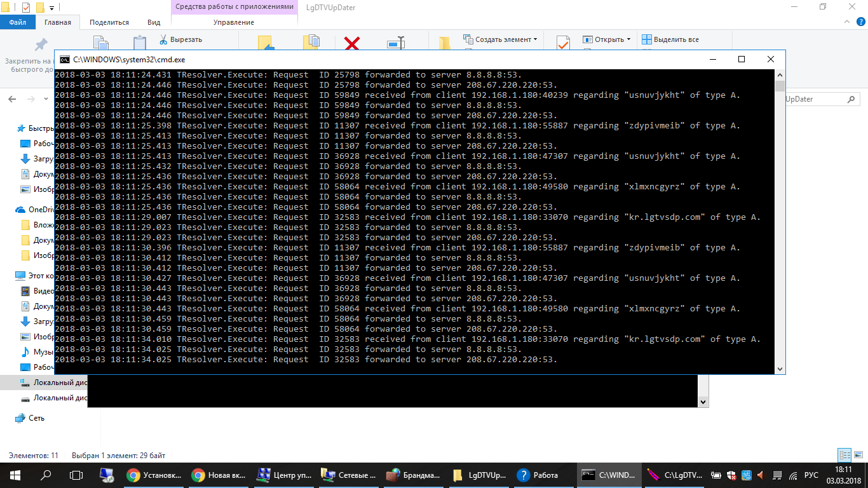Switch to the details view toggle in status bar
Viewport: 868px width, 488px height.
point(844,455)
